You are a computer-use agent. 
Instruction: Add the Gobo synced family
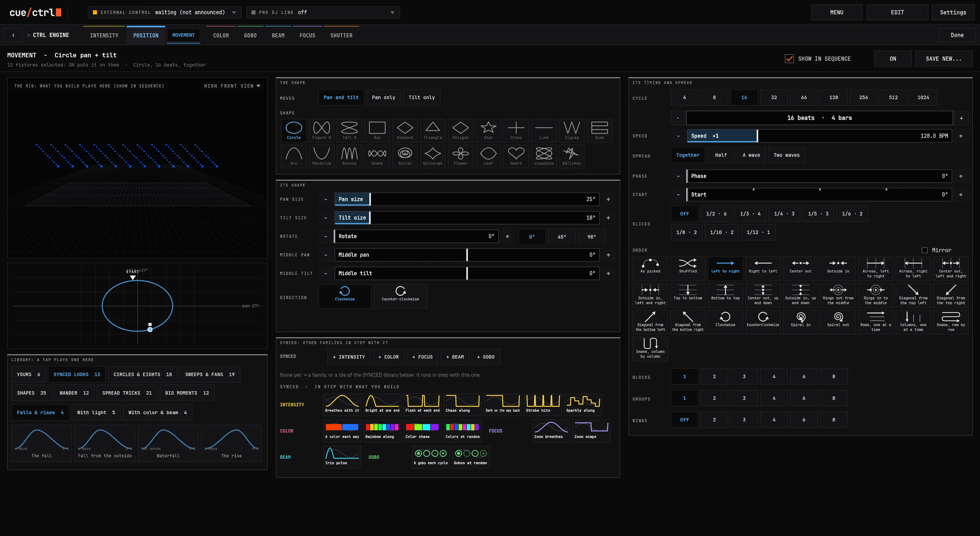(486, 357)
